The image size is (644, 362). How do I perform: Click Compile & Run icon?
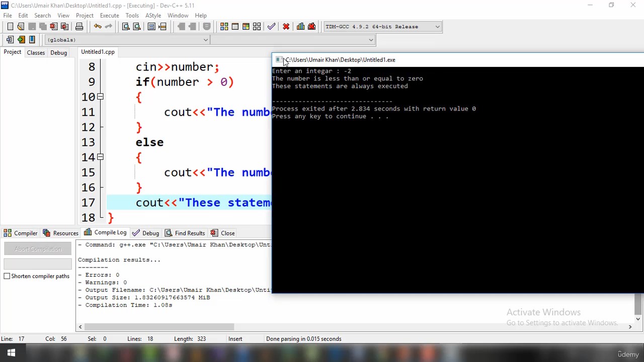246,27
